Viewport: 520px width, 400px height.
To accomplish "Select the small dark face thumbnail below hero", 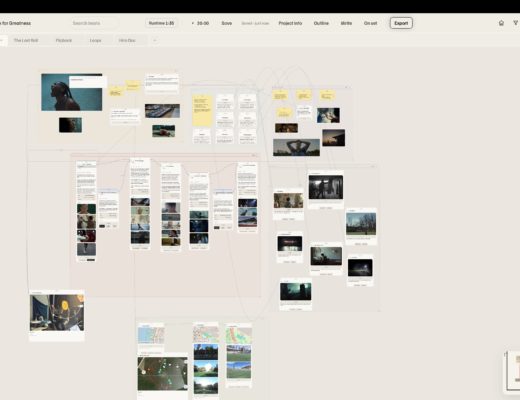I will click(70, 125).
